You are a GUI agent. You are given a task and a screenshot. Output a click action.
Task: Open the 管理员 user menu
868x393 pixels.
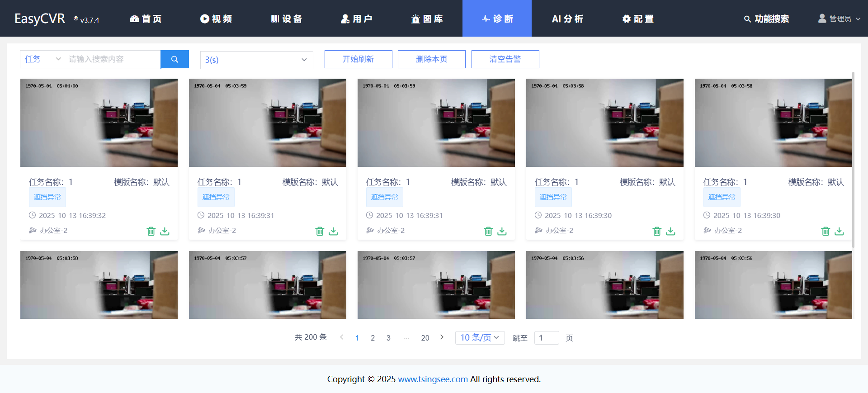(839, 19)
